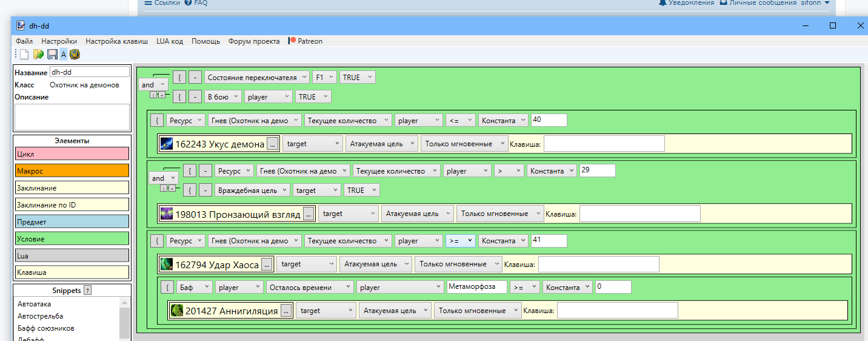Click the '...' button next to Укус демона
The height and width of the screenshot is (341, 868).
(x=272, y=144)
